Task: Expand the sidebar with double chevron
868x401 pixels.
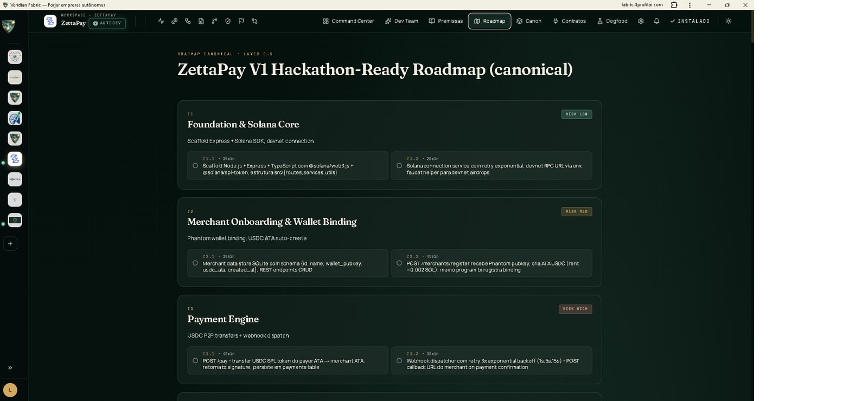Action: pyautogui.click(x=10, y=368)
